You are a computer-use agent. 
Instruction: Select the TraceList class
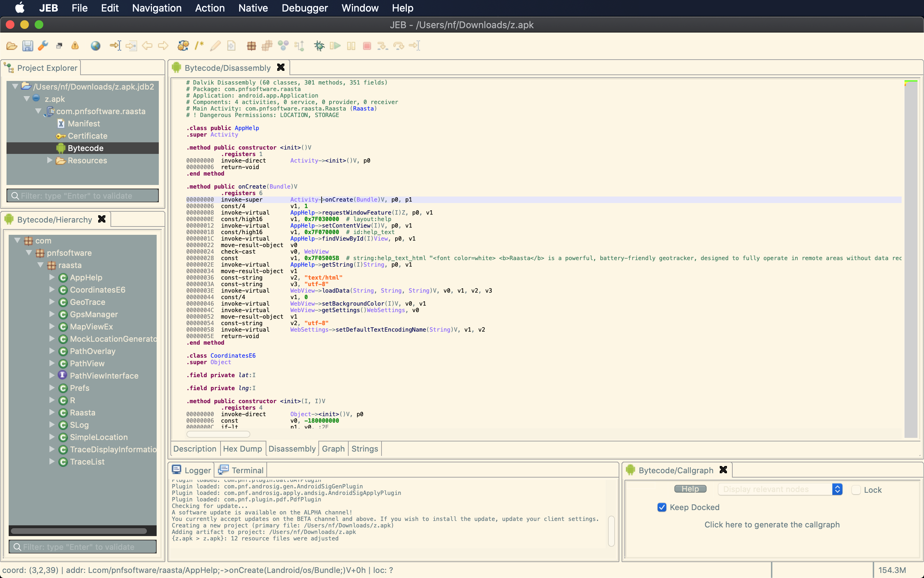coord(87,461)
